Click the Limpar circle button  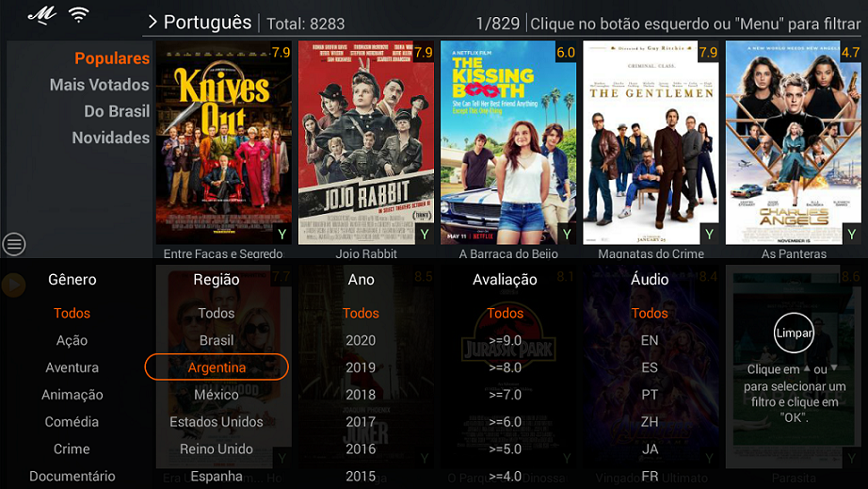[x=794, y=333]
